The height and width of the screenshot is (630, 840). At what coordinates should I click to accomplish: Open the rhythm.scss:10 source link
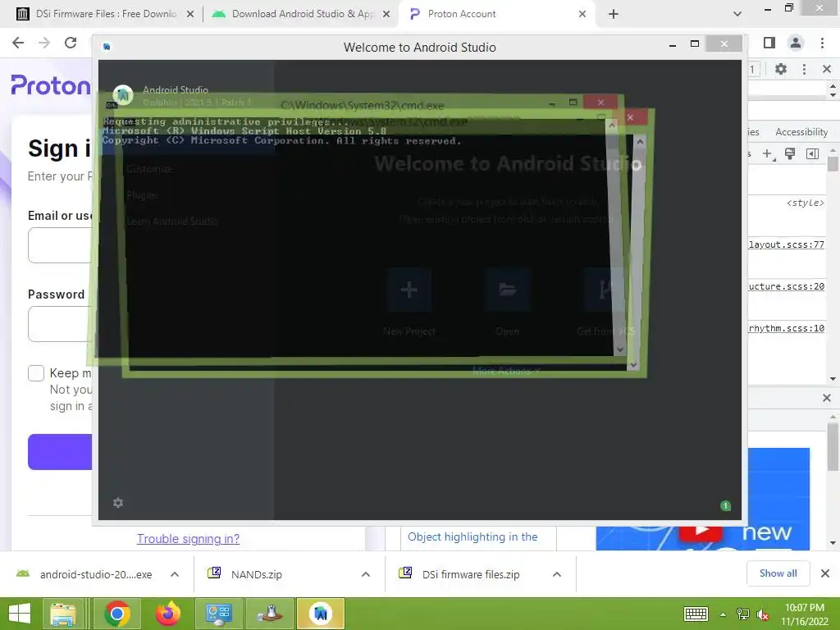(x=787, y=328)
